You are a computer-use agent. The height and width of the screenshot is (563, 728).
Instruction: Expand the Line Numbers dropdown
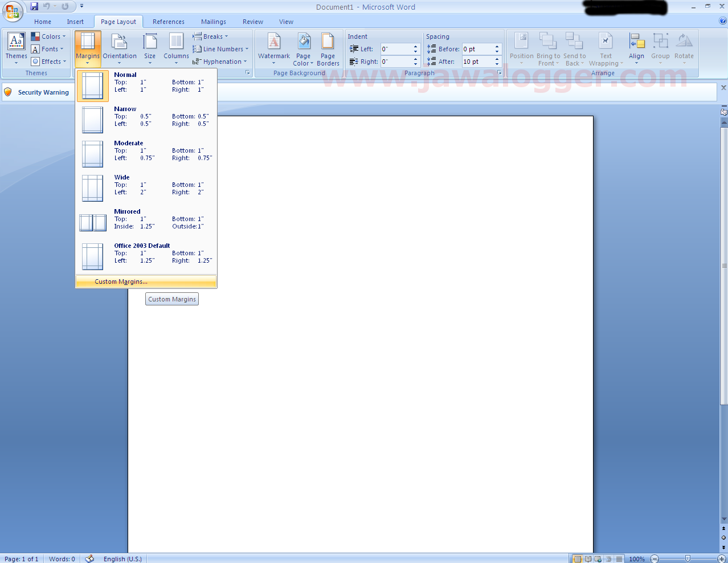pos(221,49)
